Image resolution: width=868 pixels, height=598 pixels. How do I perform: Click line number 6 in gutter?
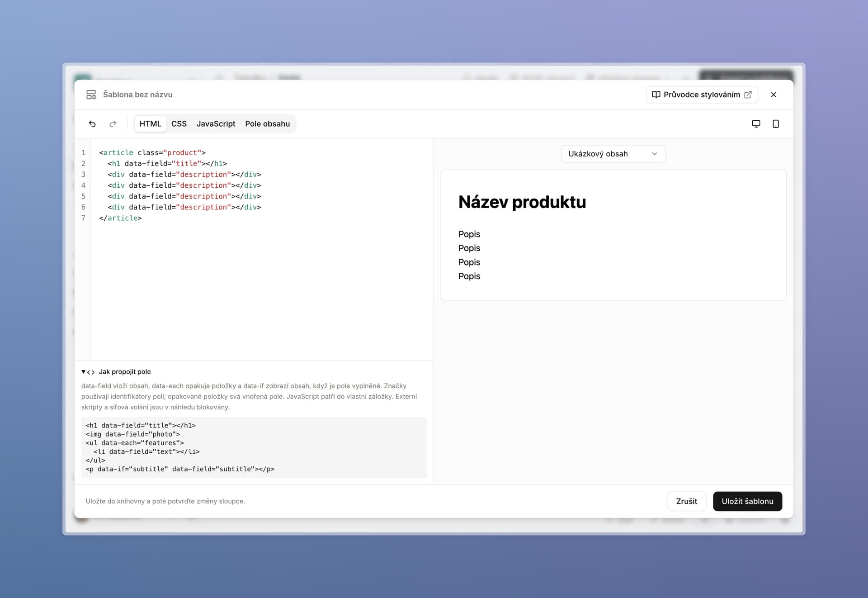pos(83,207)
